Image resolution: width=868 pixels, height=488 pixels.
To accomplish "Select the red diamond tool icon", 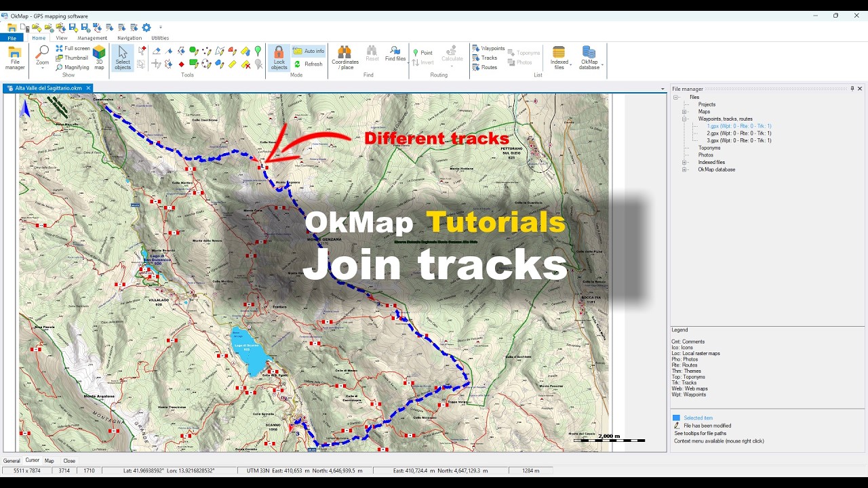I will coord(181,64).
